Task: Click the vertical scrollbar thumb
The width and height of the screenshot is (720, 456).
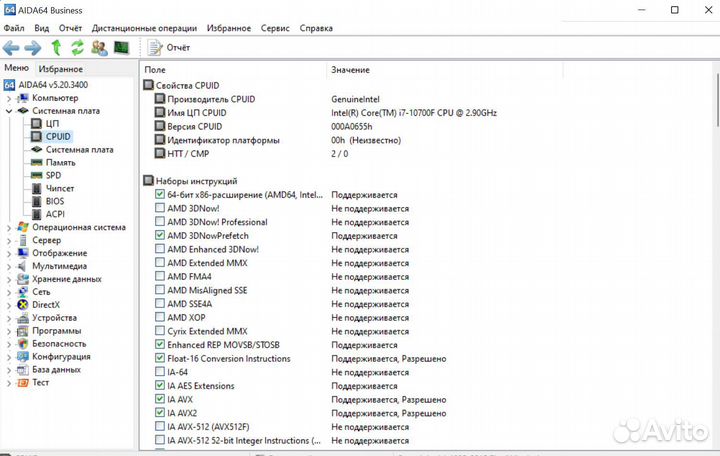Action: (717, 100)
